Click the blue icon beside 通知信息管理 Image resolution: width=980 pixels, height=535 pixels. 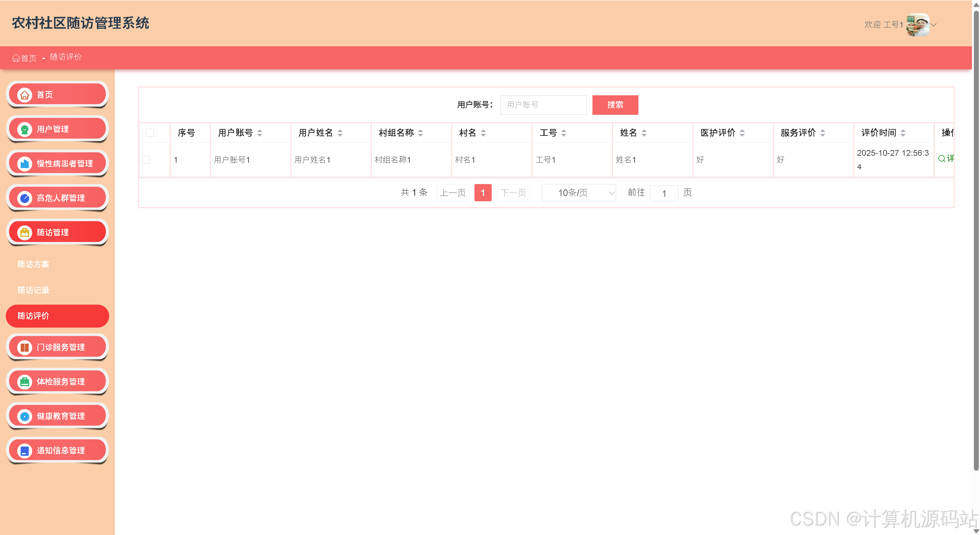click(x=25, y=451)
